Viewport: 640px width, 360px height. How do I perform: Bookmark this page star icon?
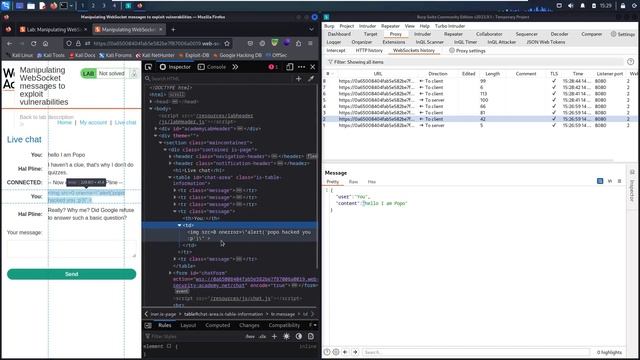point(227,43)
